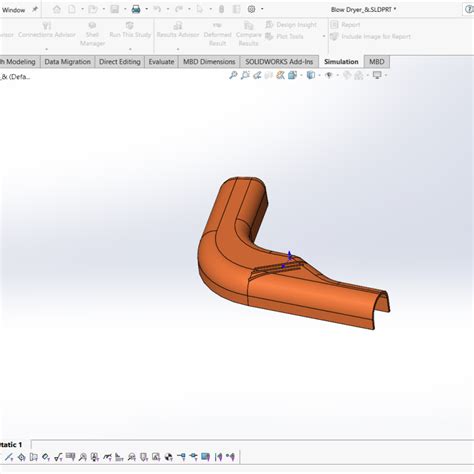Click the first Smart Dimension line icon in bottom toolbar
Screen dimensions: 474x474
9,457
